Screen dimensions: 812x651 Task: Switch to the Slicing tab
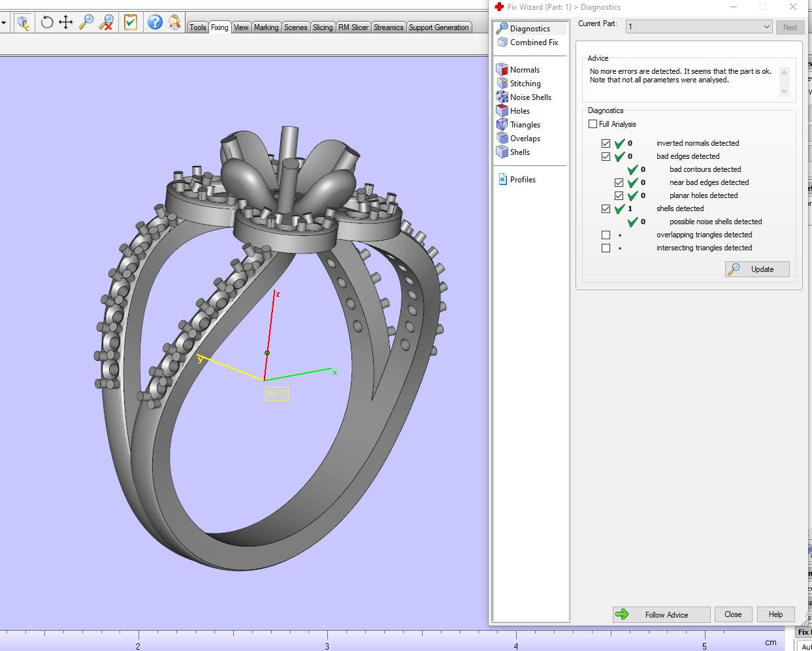coord(323,27)
